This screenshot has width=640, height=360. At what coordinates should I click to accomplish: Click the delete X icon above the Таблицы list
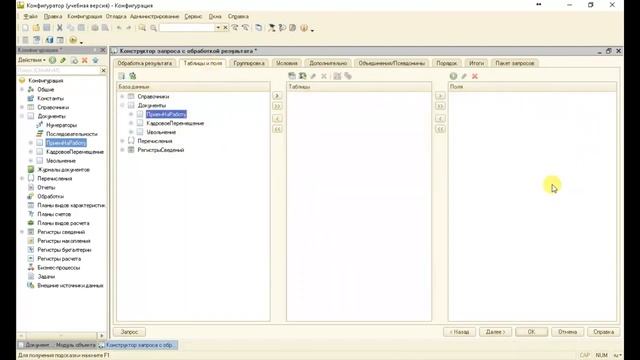coord(324,76)
